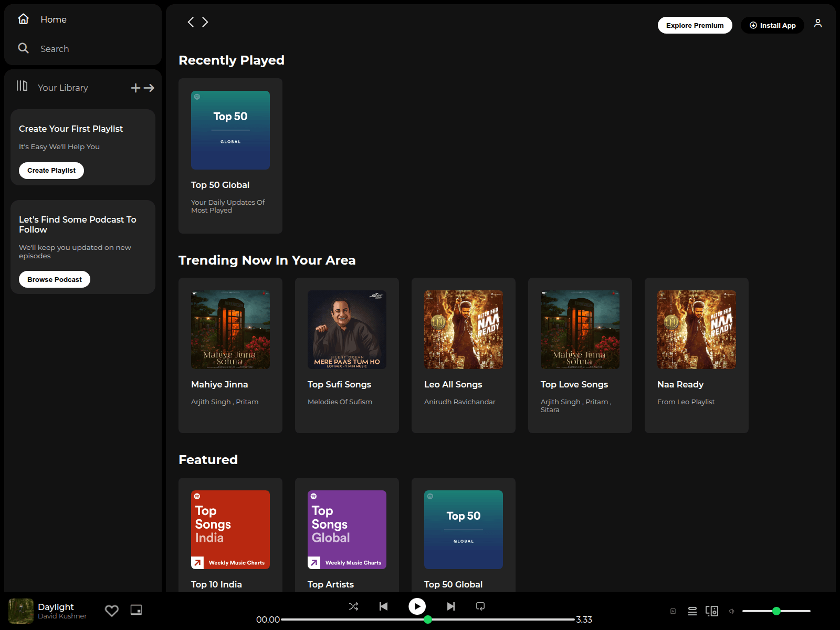
Task: Open the Top Sufi Songs cover
Action: (x=347, y=330)
